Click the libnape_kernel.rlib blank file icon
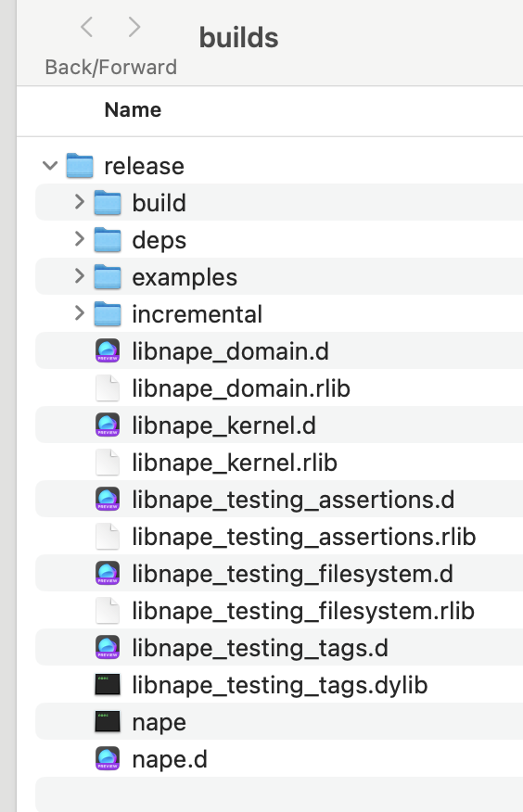Image resolution: width=523 pixels, height=812 pixels. coord(108,463)
